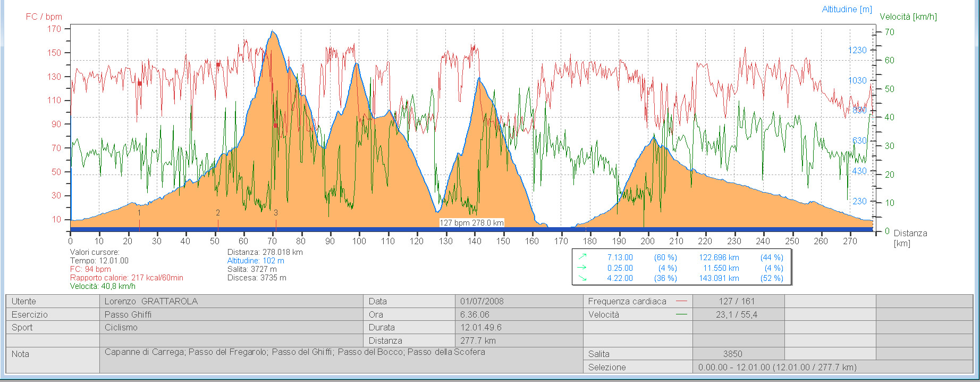Image resolution: width=980 pixels, height=382 pixels.
Task: Click the blue selection bar under the graph
Action: 472,229
